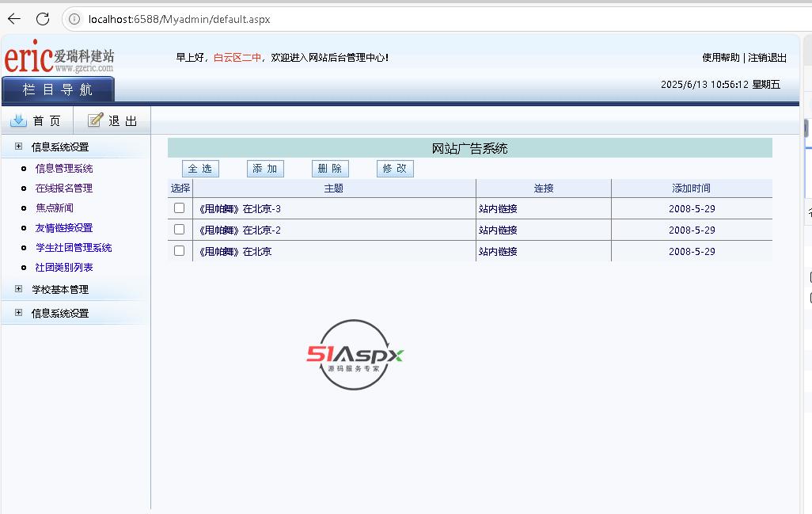Reload the page with the refresh icon
812x514 pixels.
pos(43,19)
